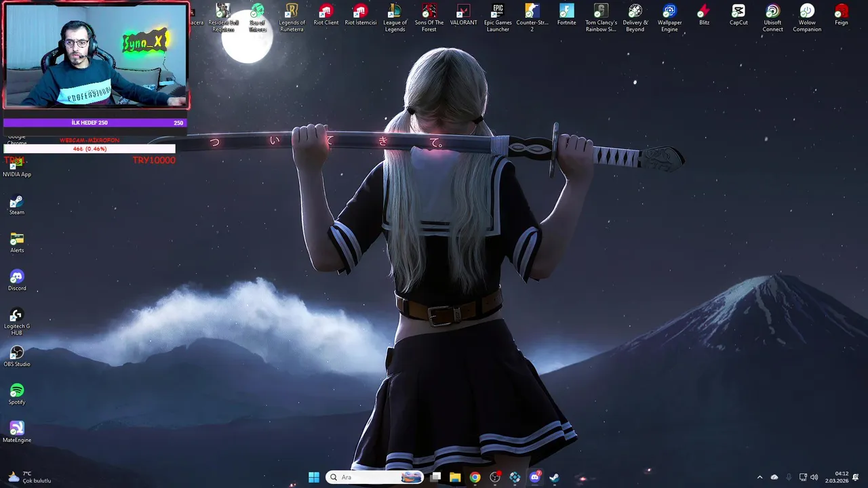
Task: Open network settings tray icon
Action: coord(803,477)
